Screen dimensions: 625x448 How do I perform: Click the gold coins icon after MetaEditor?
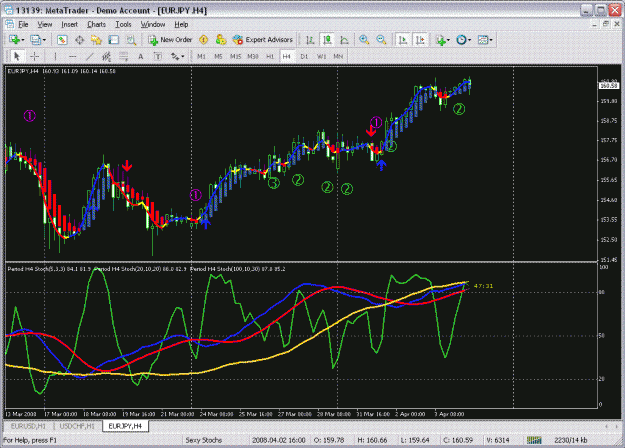(x=220, y=40)
